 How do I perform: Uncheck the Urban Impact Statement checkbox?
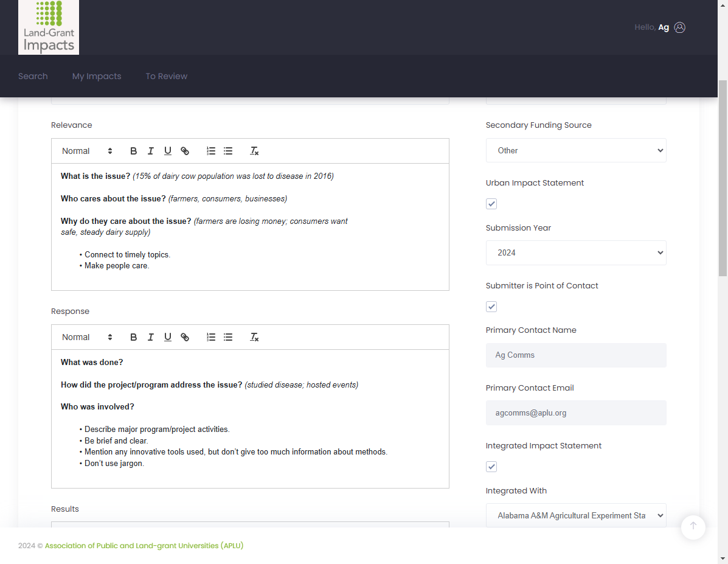click(x=491, y=204)
